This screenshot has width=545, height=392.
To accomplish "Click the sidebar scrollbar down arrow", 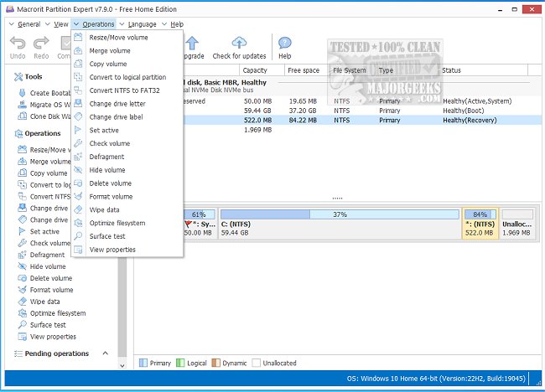I will coord(122,364).
